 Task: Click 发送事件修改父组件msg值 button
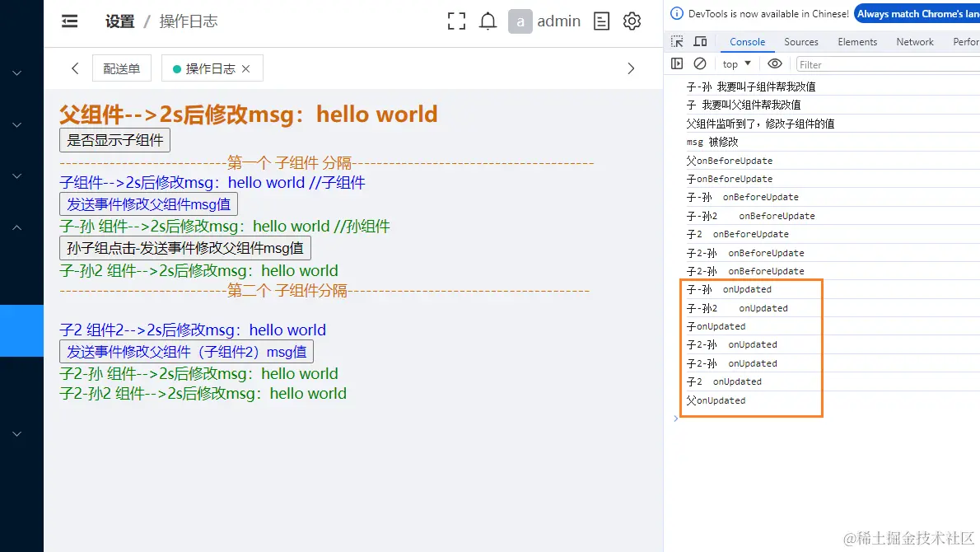pos(149,203)
